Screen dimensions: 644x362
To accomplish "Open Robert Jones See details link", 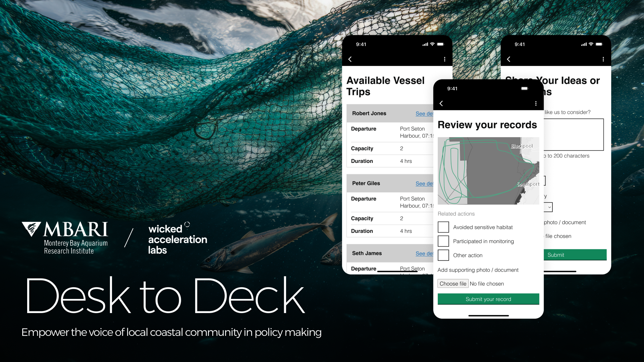I will click(x=424, y=114).
